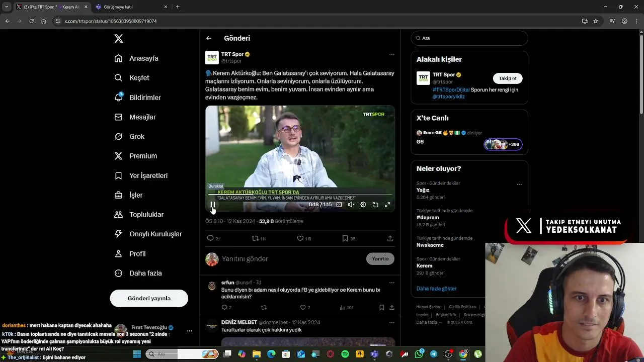Open Topluluklar communities
The height and width of the screenshot is (362, 644).
pos(139,215)
